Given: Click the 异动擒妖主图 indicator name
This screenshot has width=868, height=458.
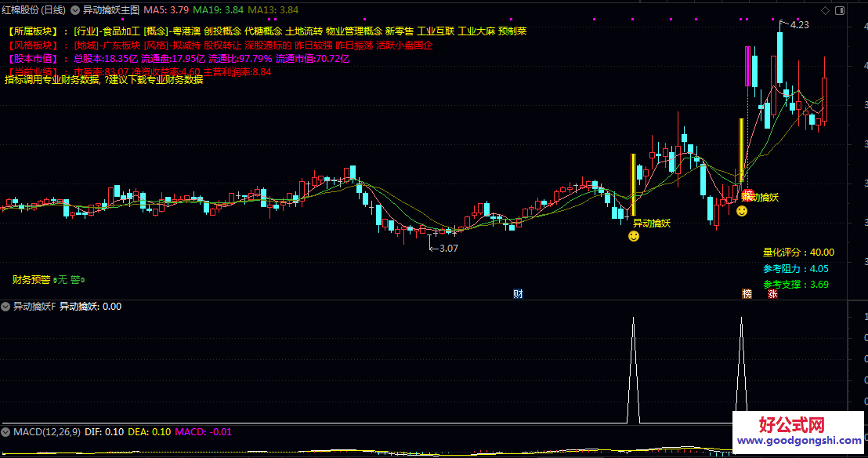Looking at the screenshot, I should [110, 10].
